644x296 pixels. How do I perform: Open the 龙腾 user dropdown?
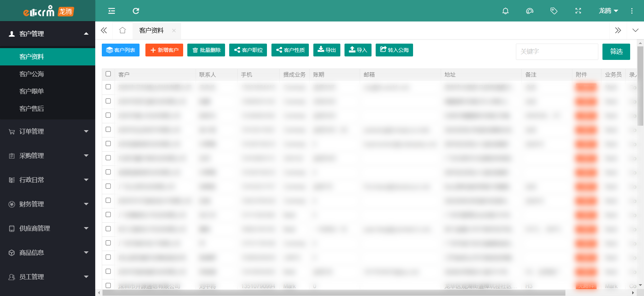(x=608, y=11)
